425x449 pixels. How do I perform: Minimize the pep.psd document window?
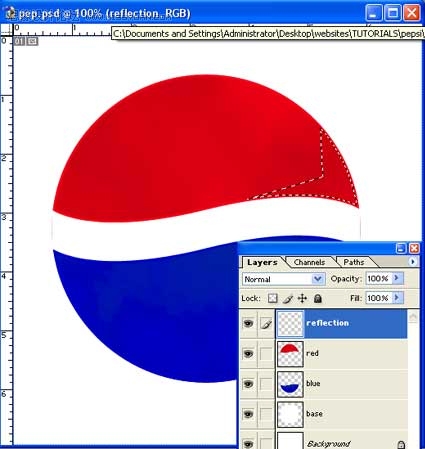coord(374,13)
